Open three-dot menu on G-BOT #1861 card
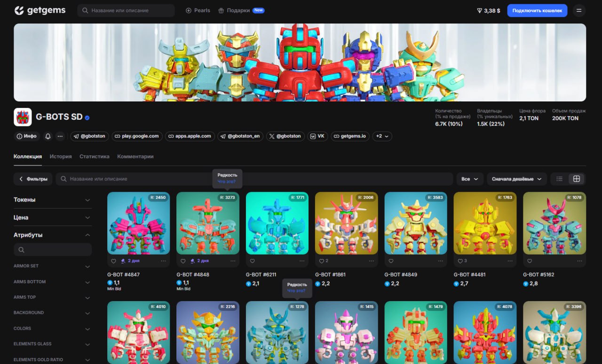The width and height of the screenshot is (602, 364). [x=371, y=261]
